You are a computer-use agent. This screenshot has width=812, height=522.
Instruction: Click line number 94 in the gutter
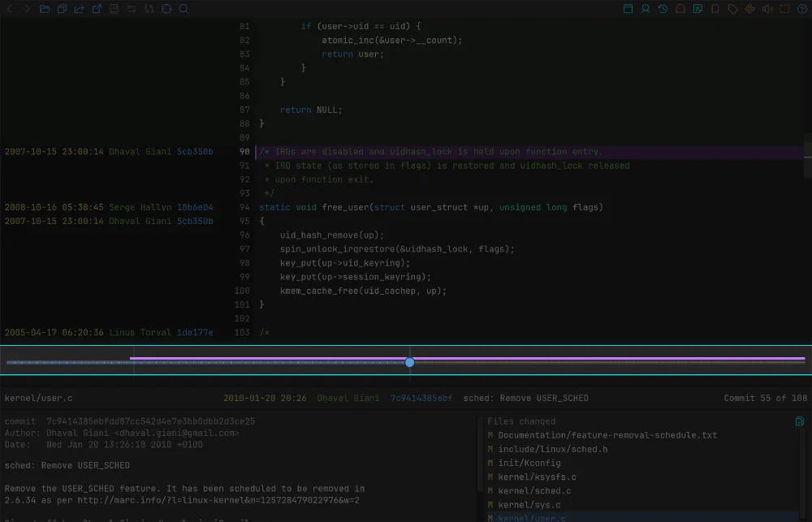(244, 207)
